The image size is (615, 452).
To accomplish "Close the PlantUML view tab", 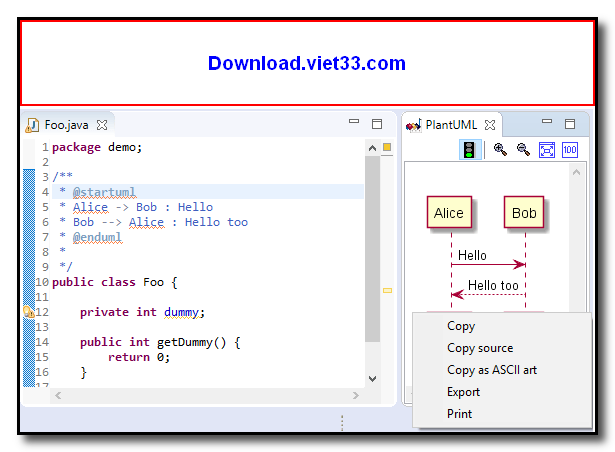I will tap(490, 125).
